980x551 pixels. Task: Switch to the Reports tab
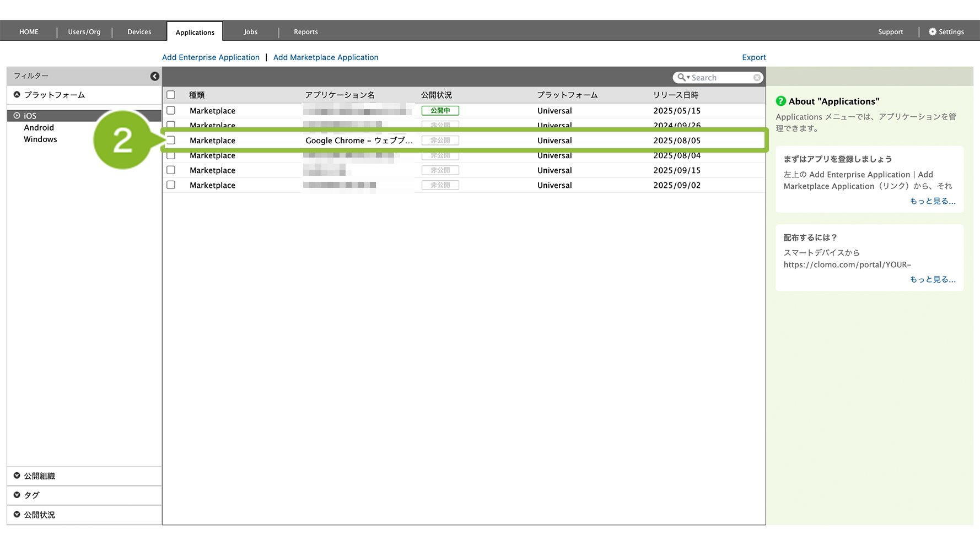pyautogui.click(x=305, y=32)
